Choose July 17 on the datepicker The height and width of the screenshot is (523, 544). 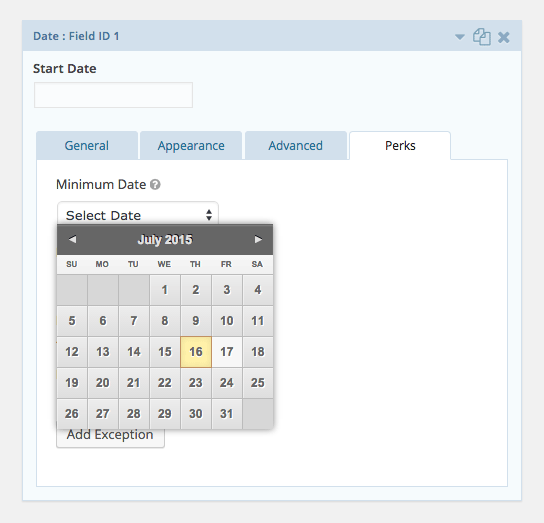[227, 352]
